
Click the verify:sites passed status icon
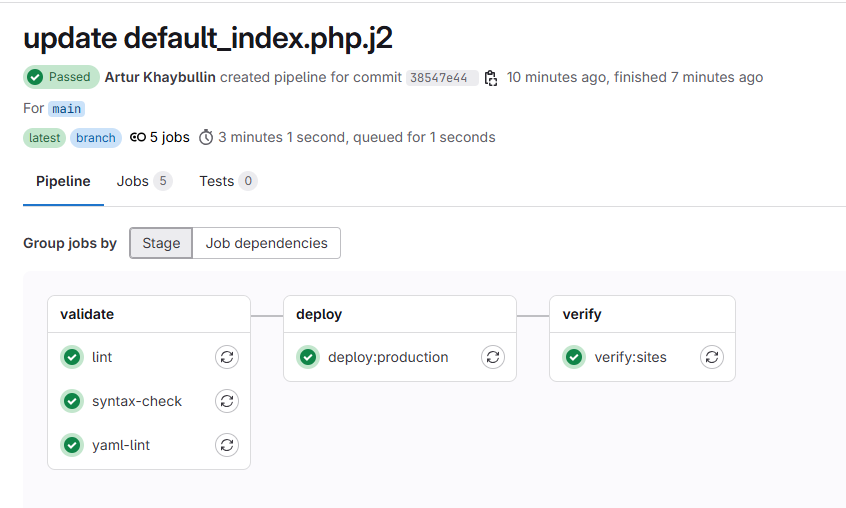coord(574,357)
